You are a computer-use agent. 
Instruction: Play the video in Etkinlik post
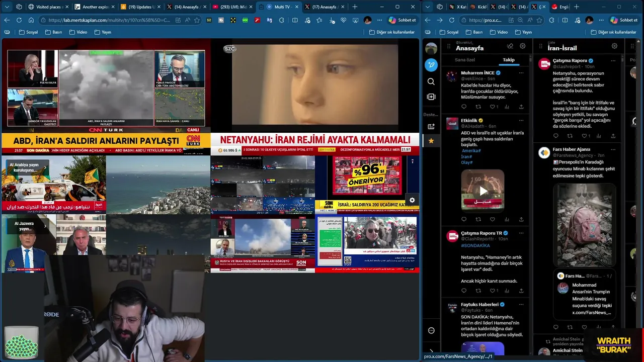[483, 191]
